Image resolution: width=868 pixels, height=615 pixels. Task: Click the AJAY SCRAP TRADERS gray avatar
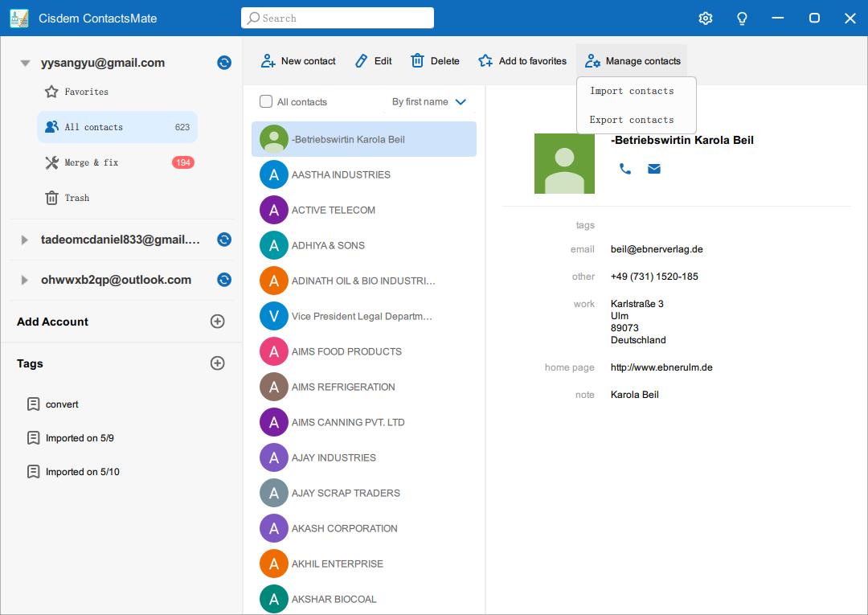tap(273, 493)
